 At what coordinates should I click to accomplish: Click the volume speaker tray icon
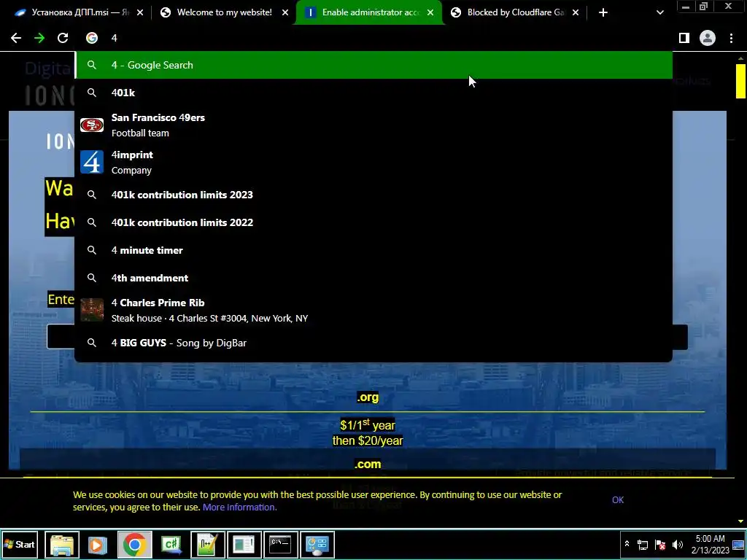(678, 545)
